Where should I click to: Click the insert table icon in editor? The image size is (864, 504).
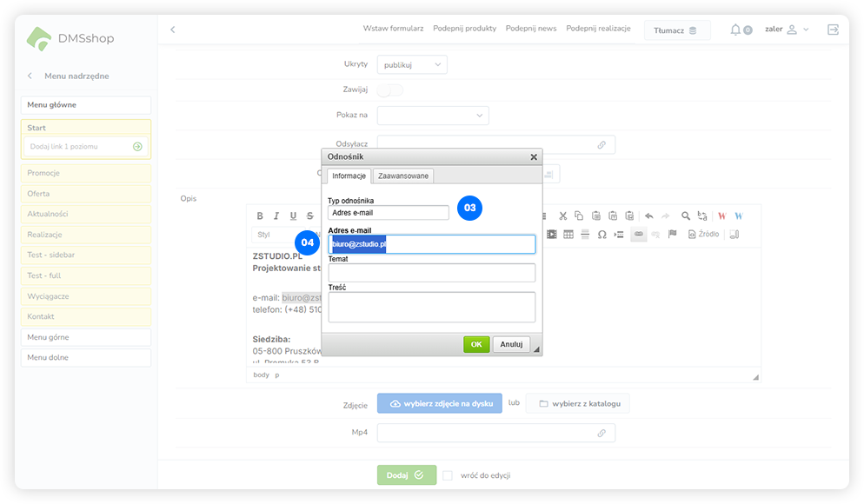click(568, 235)
